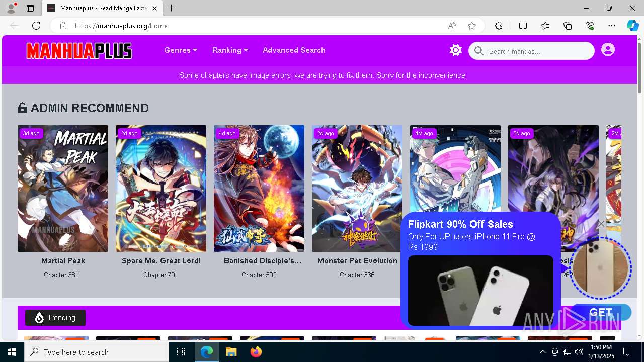Open Chapter 3811 link
Viewport: 644px width, 362px height.
[x=62, y=275]
